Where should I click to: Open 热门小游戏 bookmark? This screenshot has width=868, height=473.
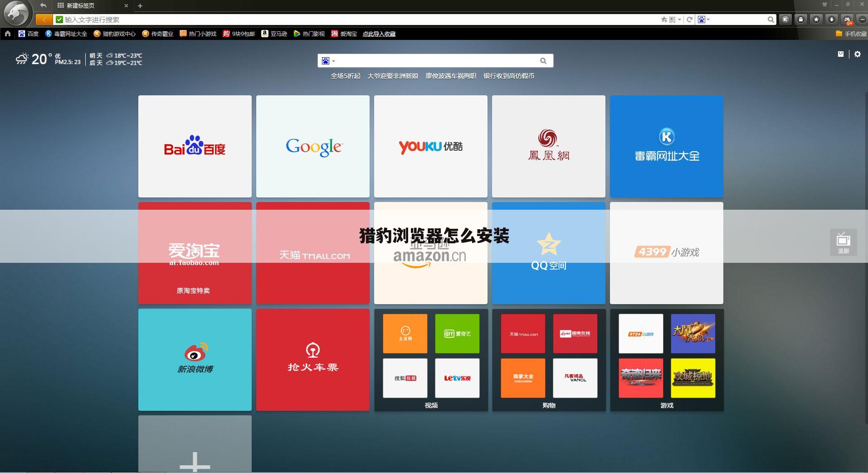click(198, 34)
